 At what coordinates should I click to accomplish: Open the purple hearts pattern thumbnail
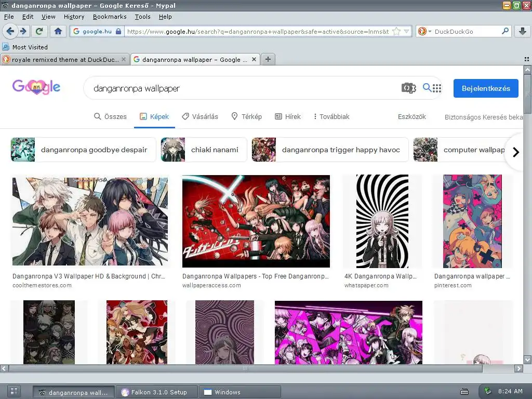[x=224, y=332]
